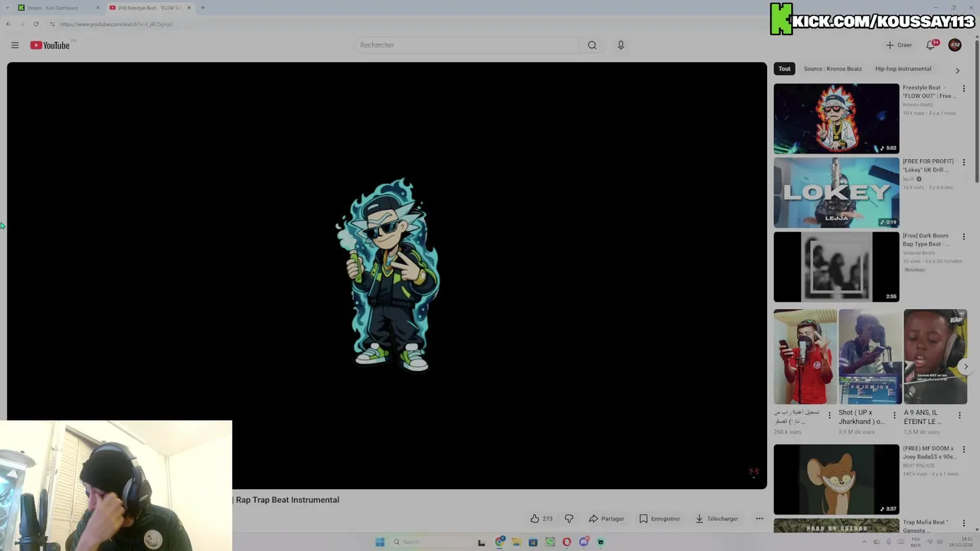Like the video with thumbs up
Image resolution: width=980 pixels, height=551 pixels.
[x=541, y=519]
